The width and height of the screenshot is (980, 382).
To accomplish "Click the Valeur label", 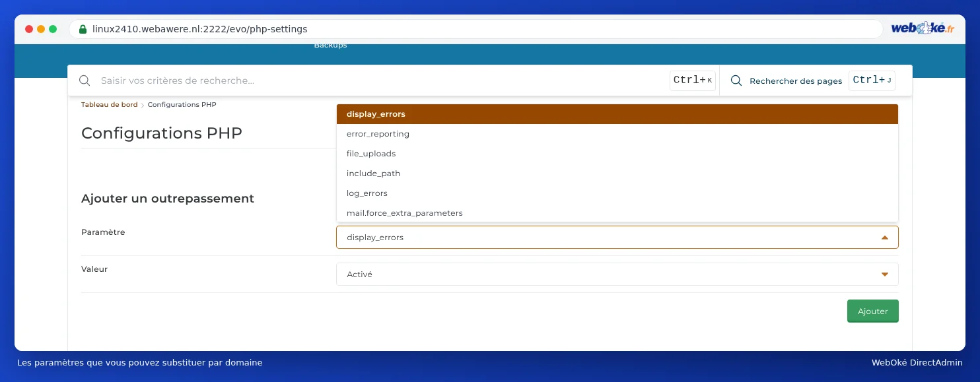I will pos(94,269).
